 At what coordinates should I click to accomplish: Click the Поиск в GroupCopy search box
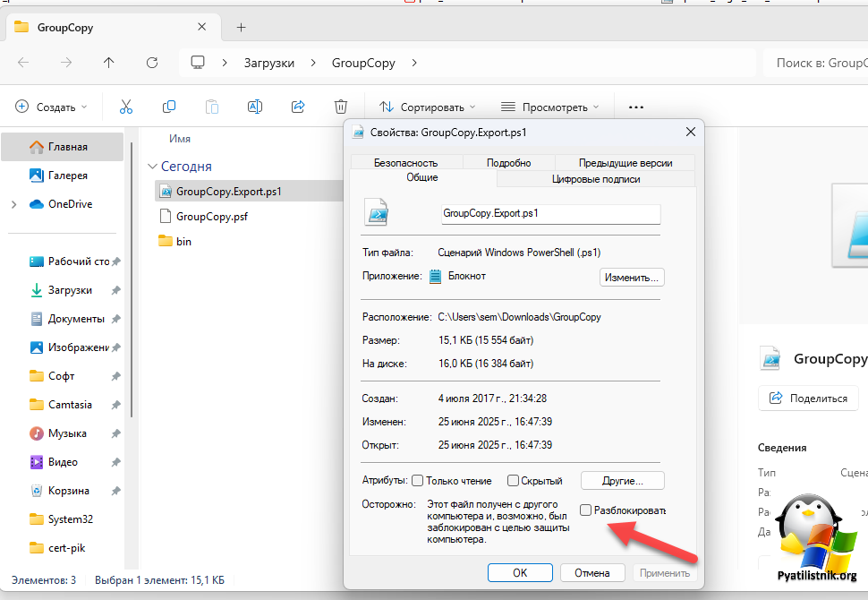815,63
